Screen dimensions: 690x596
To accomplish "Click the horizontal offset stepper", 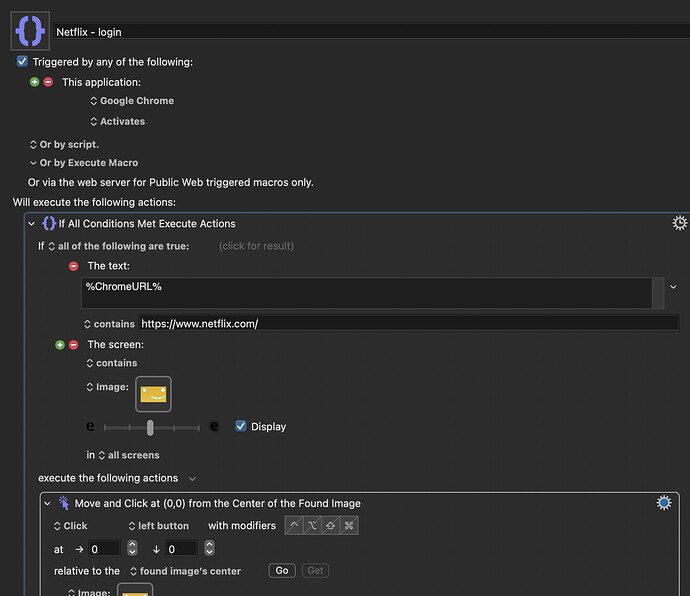I will coord(132,548).
